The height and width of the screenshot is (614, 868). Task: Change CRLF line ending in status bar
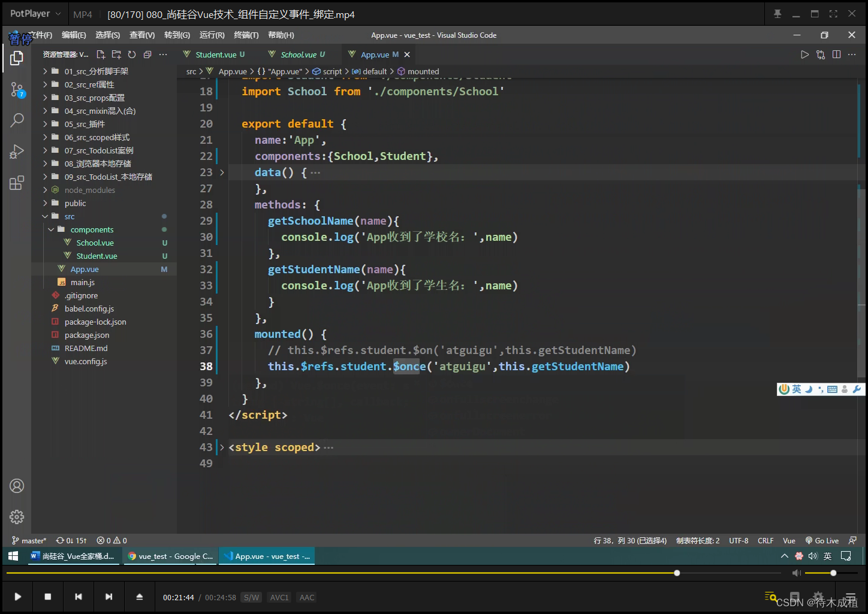[x=765, y=540]
